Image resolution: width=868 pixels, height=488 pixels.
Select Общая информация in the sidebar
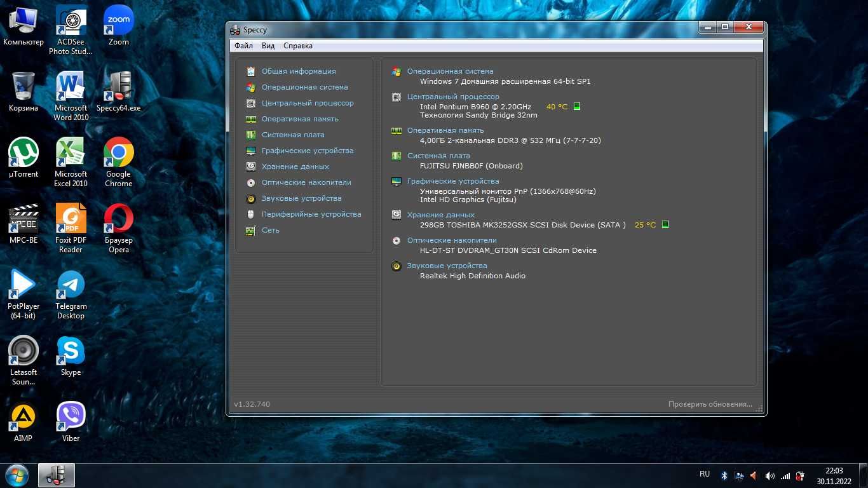click(299, 71)
